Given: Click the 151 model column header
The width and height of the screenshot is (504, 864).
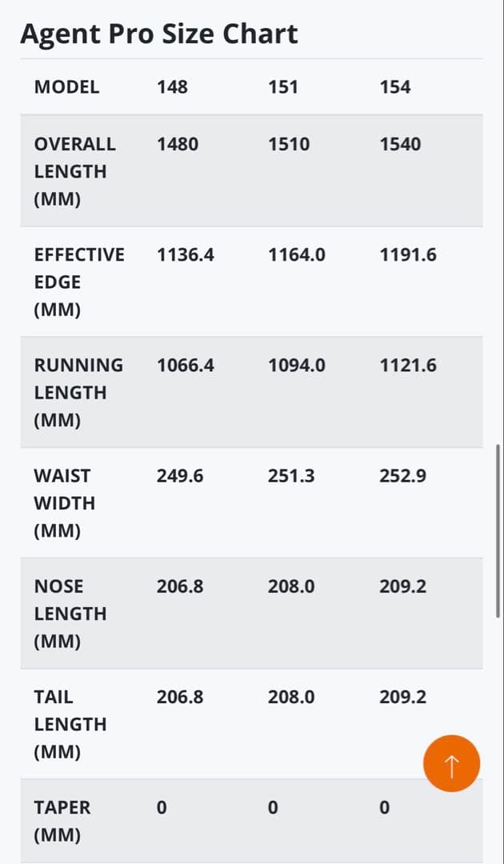Looking at the screenshot, I should coord(283,87).
